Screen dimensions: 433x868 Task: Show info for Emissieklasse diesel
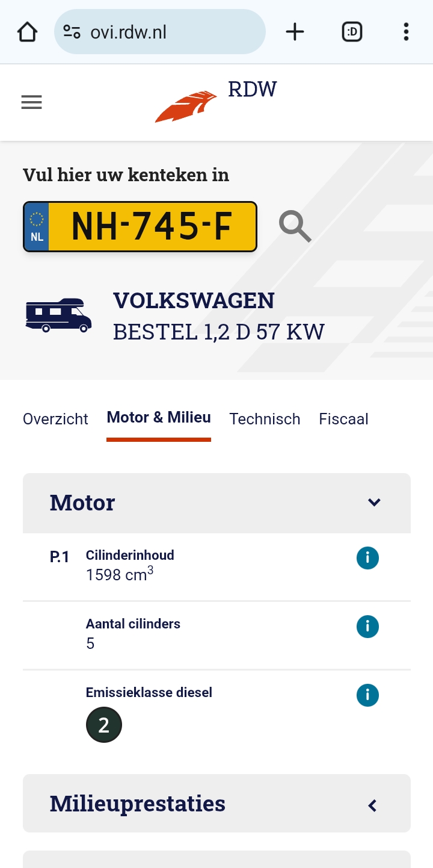[x=367, y=696]
